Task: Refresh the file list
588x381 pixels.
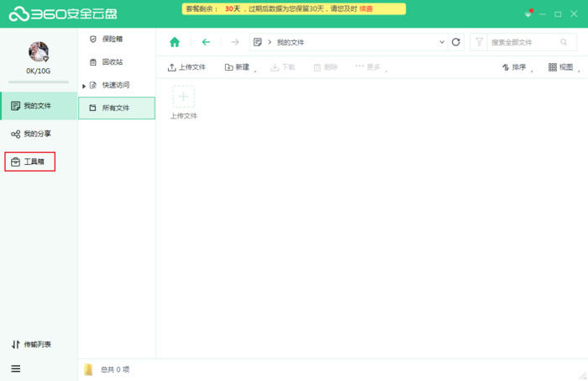Action: [456, 42]
